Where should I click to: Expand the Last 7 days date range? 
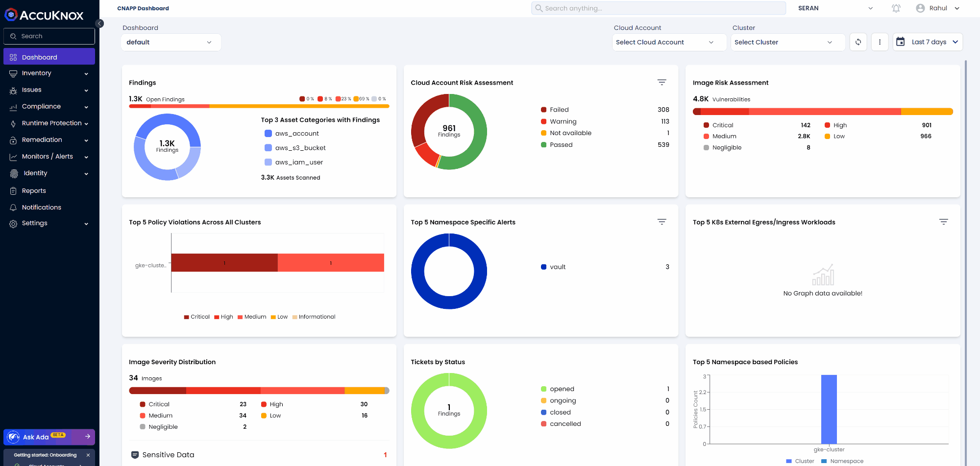pyautogui.click(x=928, y=42)
